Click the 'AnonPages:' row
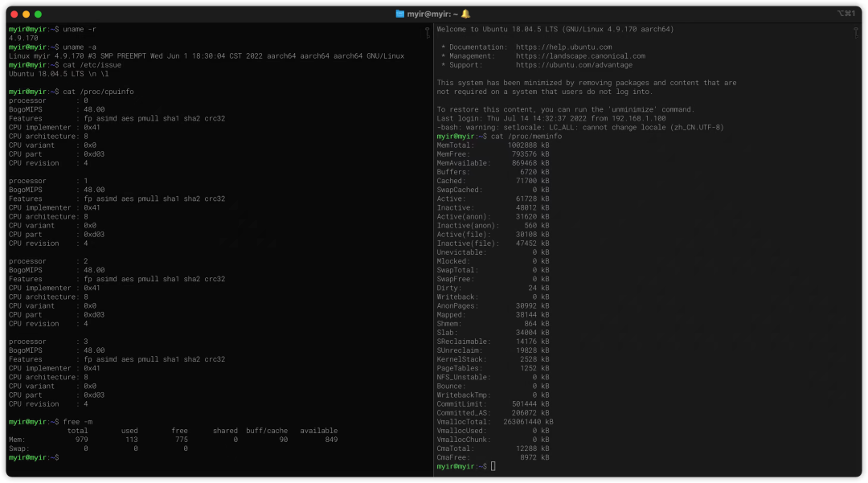Screen dimensions: 868x483 [x=493, y=306]
